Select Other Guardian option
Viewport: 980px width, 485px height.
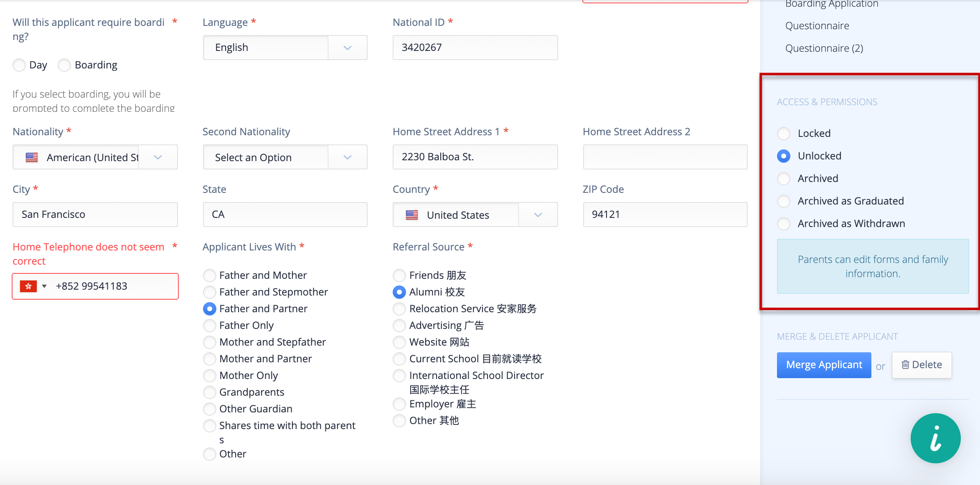[210, 409]
